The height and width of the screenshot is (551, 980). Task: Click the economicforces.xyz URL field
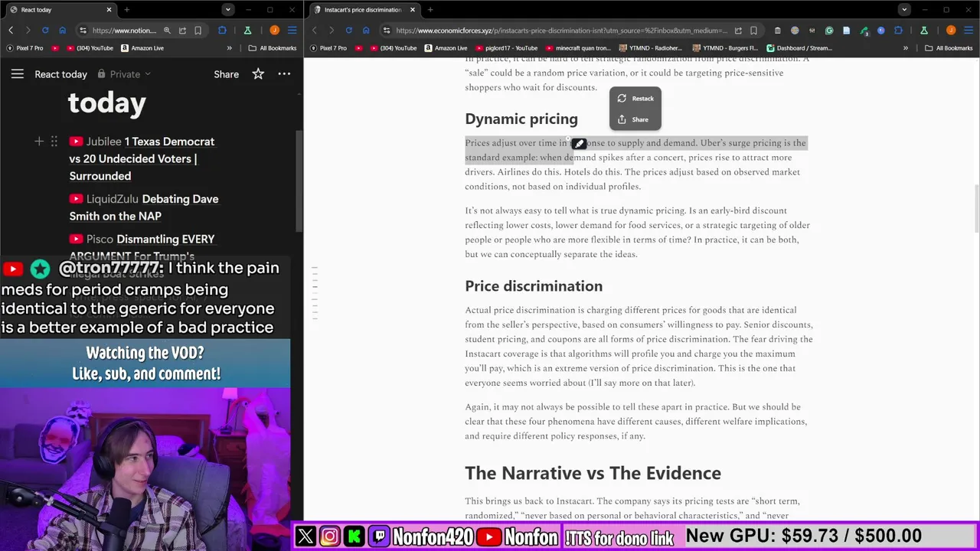pos(561,31)
